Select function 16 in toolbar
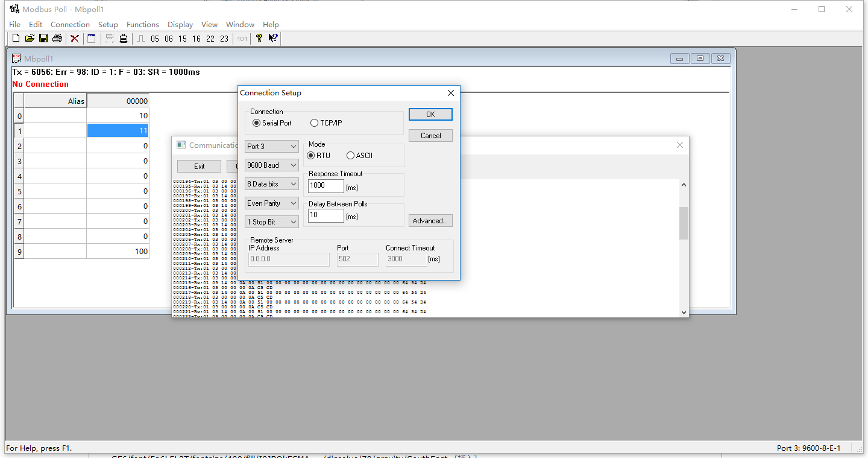The height and width of the screenshot is (458, 868). [x=197, y=39]
